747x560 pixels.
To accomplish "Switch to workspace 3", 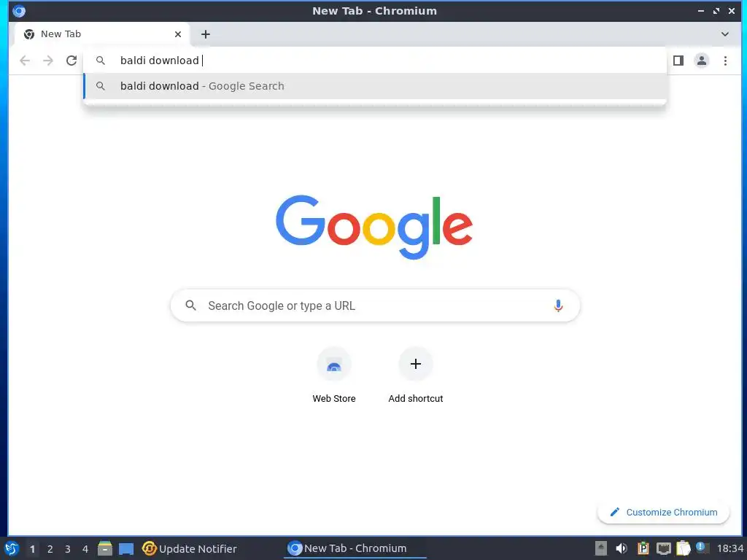I will (x=68, y=549).
